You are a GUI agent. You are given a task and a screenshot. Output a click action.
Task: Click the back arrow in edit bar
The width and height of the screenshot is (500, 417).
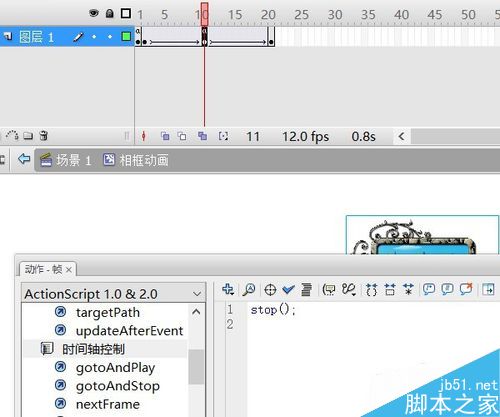click(x=24, y=159)
